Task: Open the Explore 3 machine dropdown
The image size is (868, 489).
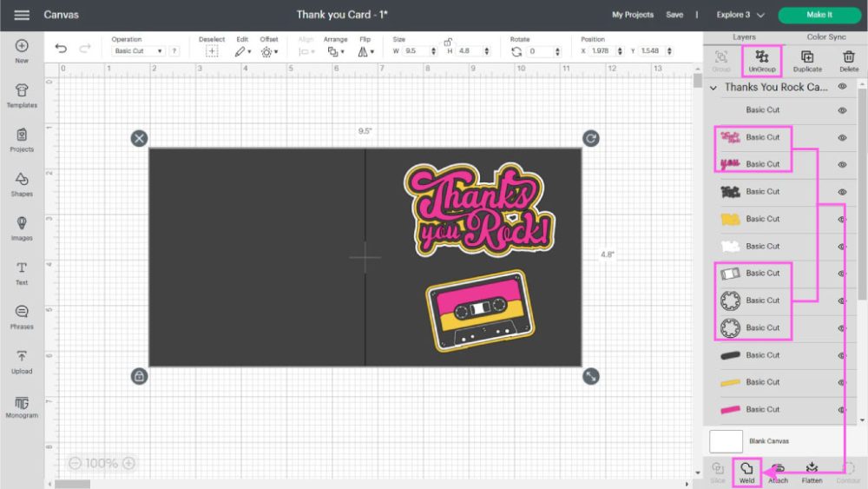Action: pyautogui.click(x=740, y=15)
